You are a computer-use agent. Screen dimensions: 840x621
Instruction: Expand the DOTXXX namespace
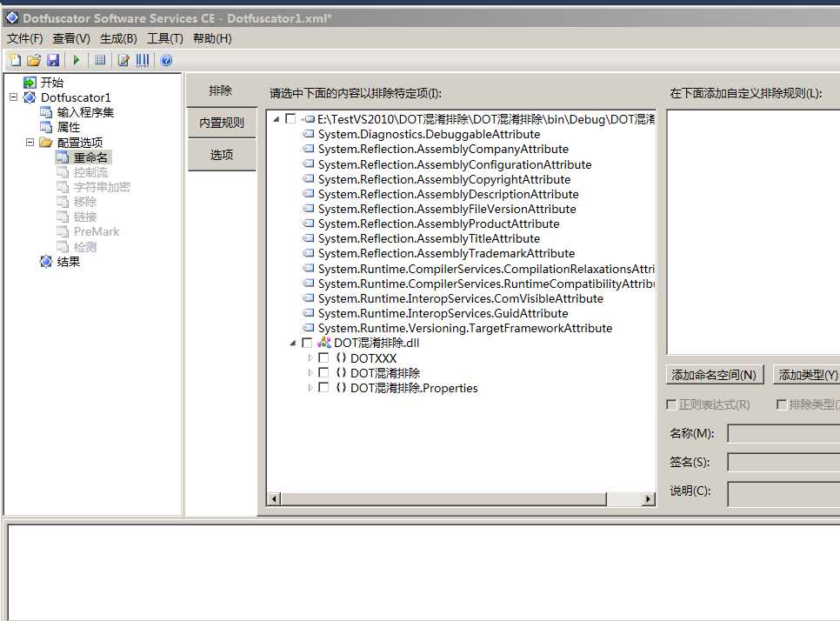coord(310,357)
